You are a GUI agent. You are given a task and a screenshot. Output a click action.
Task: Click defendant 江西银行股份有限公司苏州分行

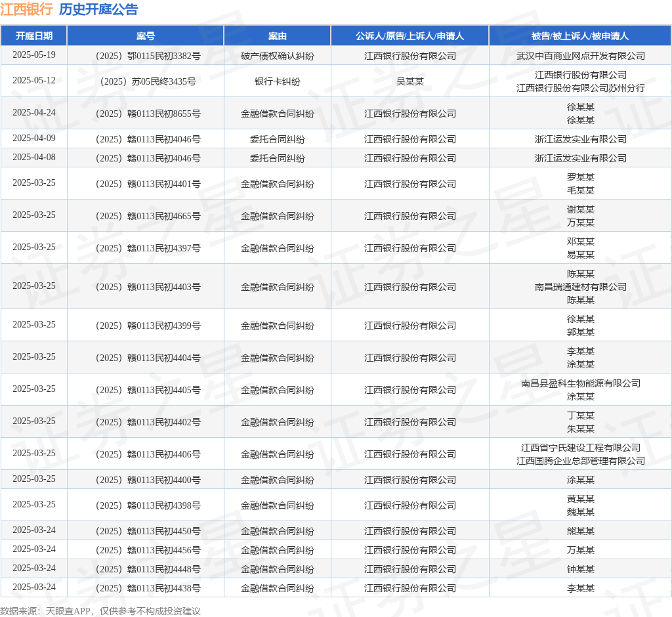pyautogui.click(x=580, y=88)
